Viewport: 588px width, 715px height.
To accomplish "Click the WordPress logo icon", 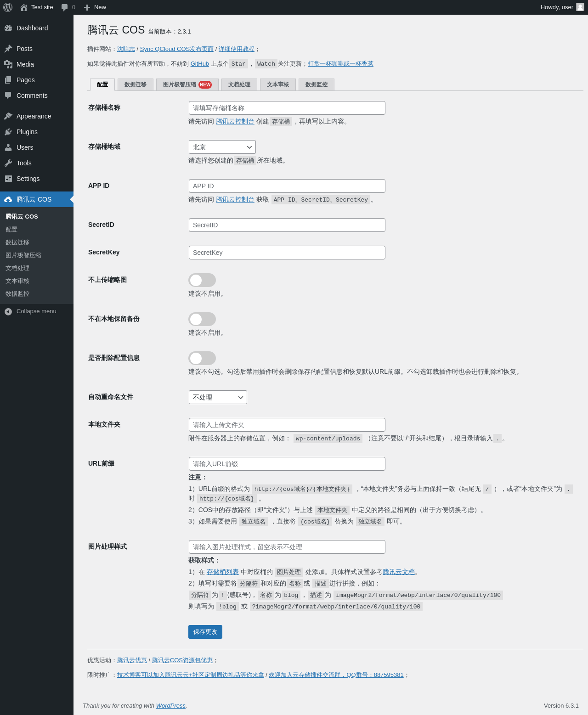I will coord(8,7).
